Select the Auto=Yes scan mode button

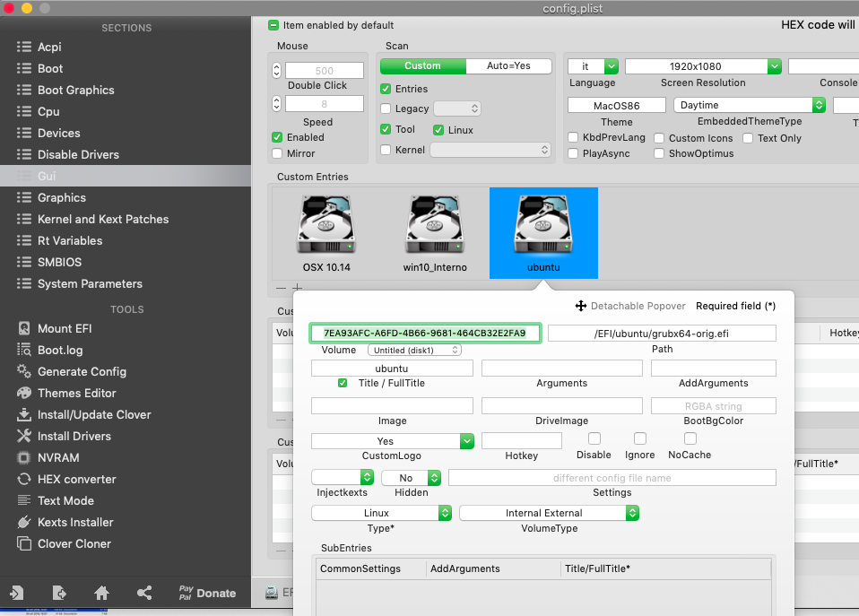[508, 65]
